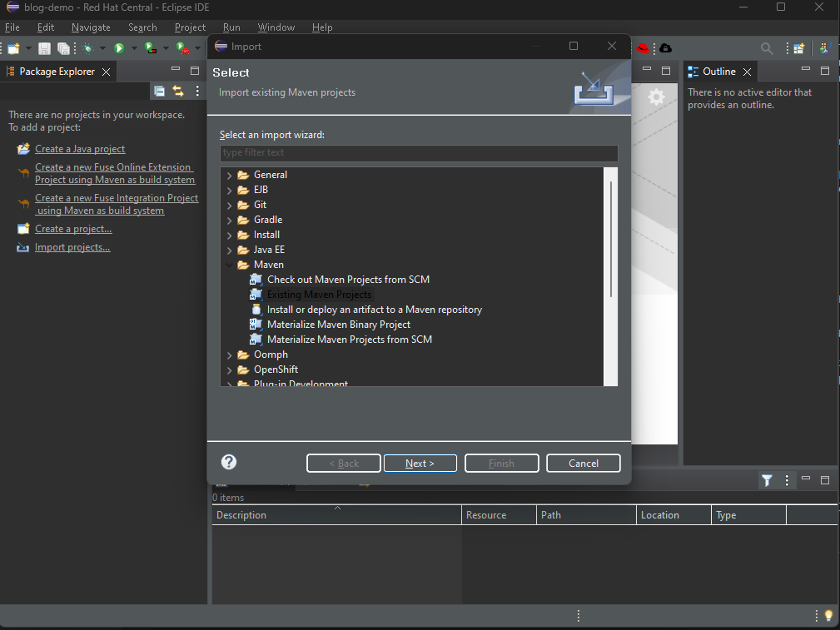This screenshot has height=630, width=840.
Task: Click the filter icon in Problems view
Action: pyautogui.click(x=767, y=480)
